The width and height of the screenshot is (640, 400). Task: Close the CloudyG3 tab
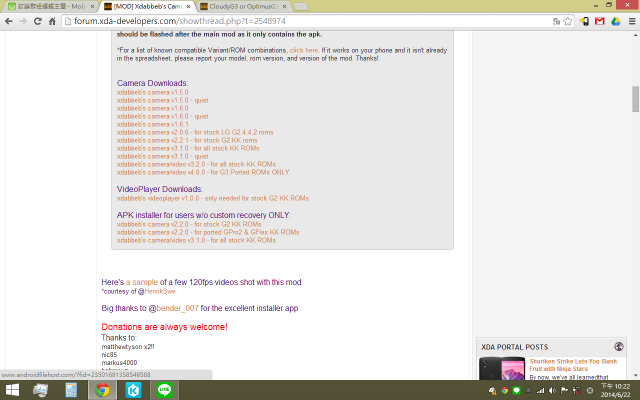284,7
